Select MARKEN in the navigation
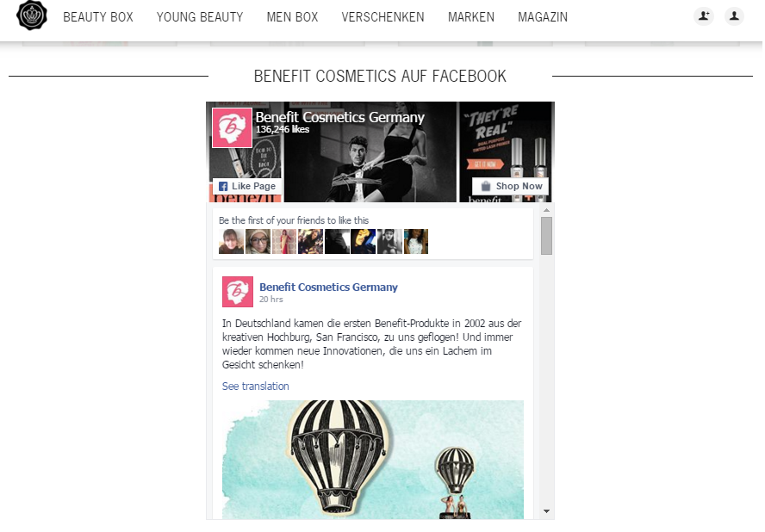 [x=471, y=17]
